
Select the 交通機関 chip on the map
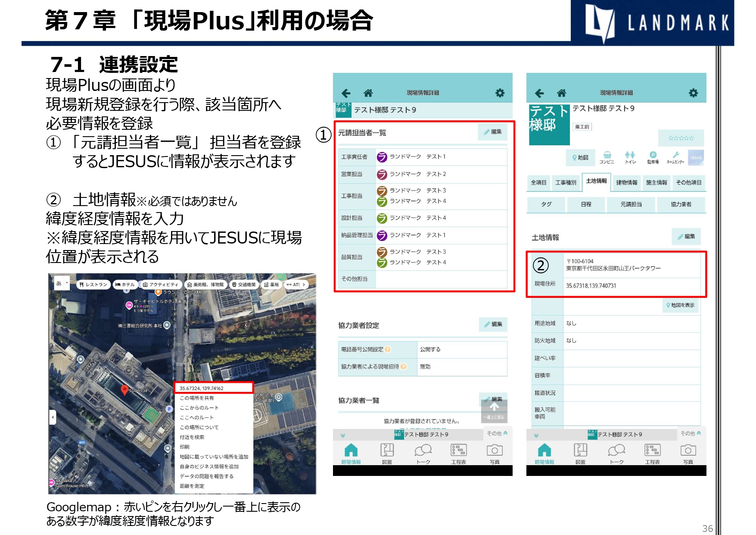point(243,285)
